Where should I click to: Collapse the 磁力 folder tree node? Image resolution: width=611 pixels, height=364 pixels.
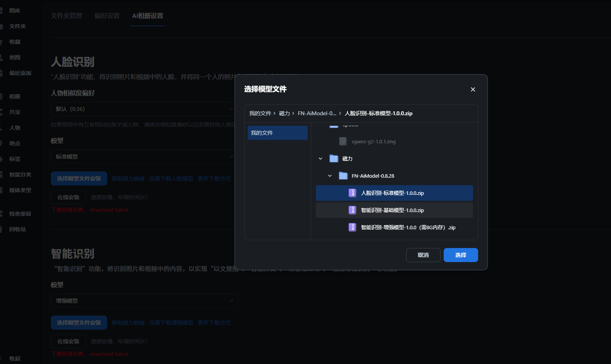[x=321, y=159]
